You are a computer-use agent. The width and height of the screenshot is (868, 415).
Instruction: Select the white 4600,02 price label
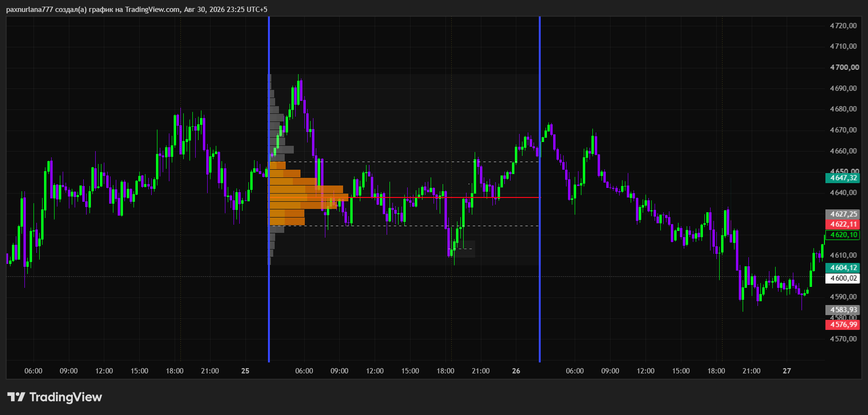pos(843,278)
